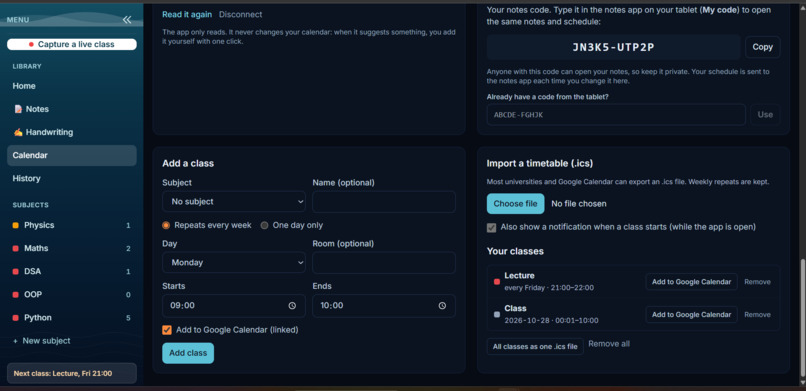The width and height of the screenshot is (806, 391).
Task: Copy the notes code
Action: (762, 47)
